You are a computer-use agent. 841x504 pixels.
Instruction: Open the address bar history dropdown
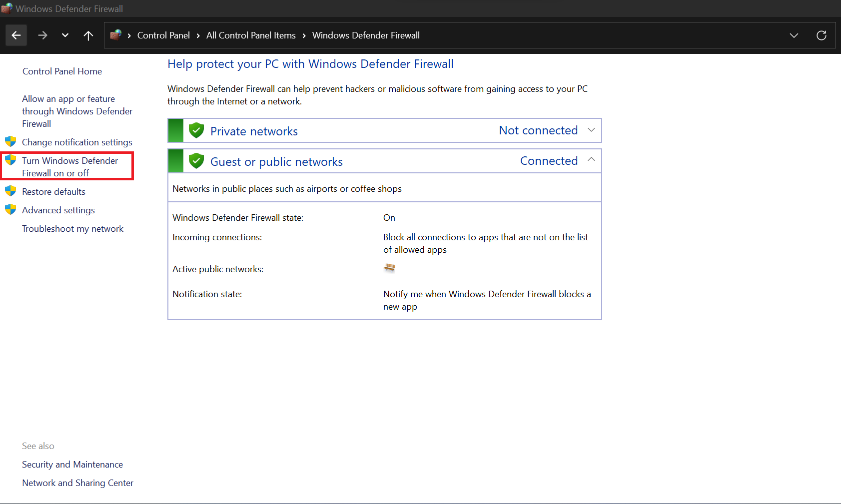point(794,35)
